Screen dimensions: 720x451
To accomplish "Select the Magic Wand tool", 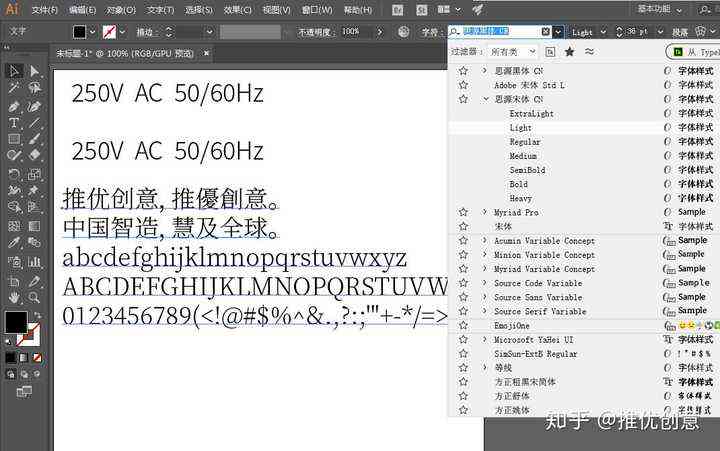I will coord(14,88).
